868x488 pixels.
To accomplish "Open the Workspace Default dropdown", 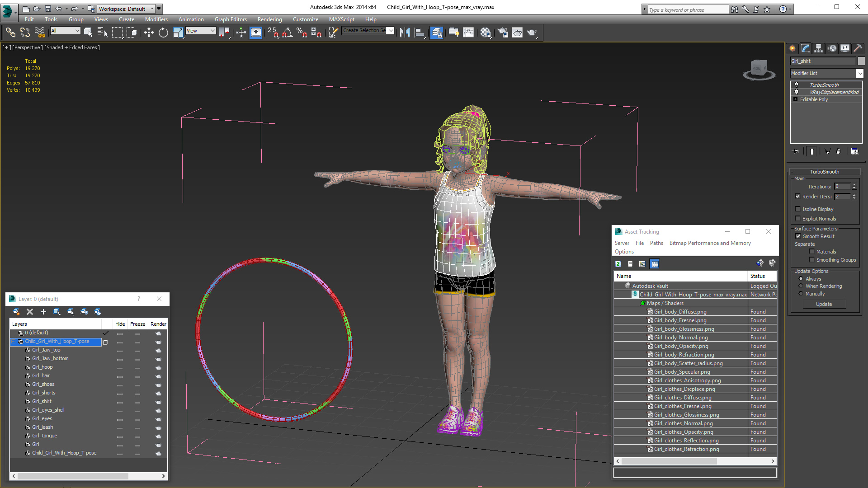I will coord(127,9).
